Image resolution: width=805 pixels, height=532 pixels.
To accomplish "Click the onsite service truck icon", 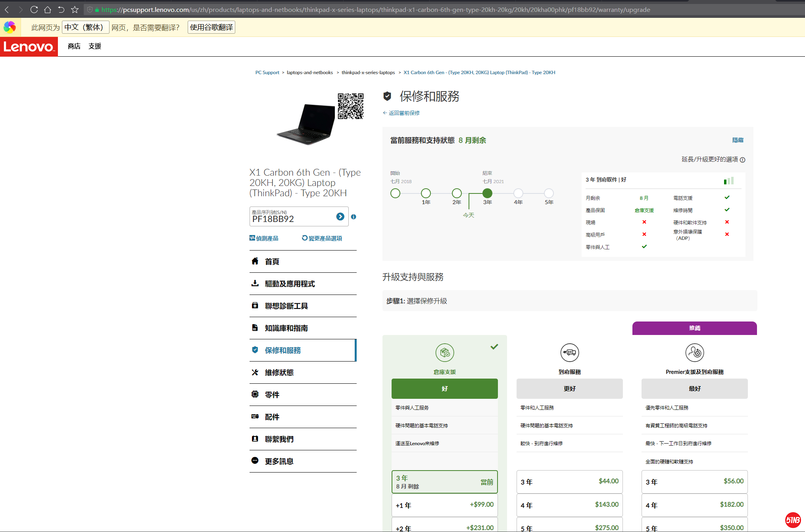I will [x=569, y=352].
